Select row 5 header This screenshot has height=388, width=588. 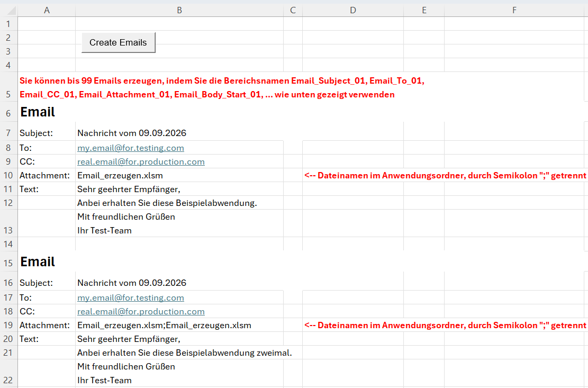click(x=8, y=87)
